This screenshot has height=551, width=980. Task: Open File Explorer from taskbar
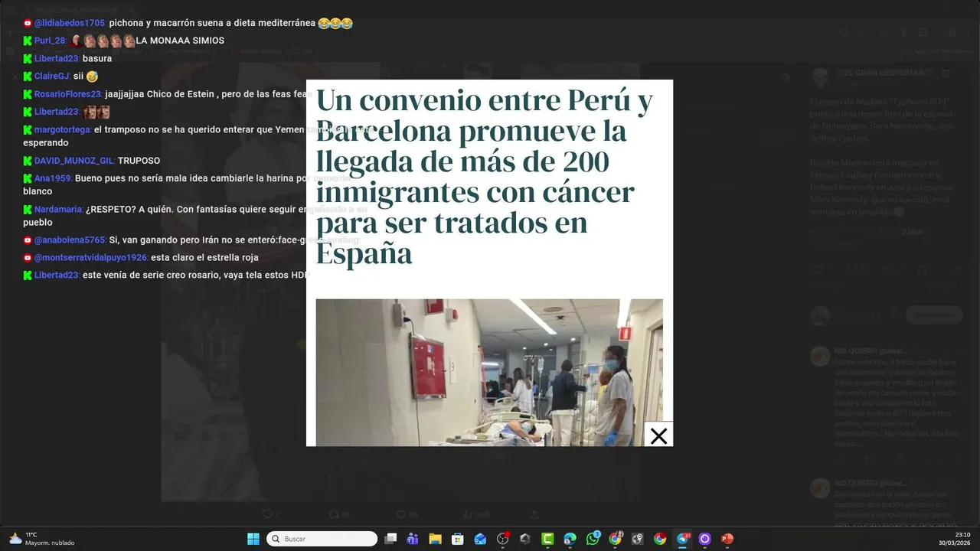point(435,539)
